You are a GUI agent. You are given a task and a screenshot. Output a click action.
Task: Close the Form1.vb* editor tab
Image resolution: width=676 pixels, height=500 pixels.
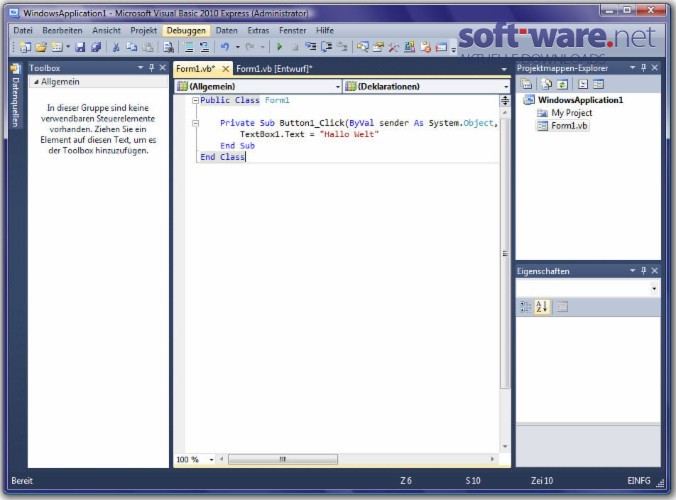click(225, 69)
